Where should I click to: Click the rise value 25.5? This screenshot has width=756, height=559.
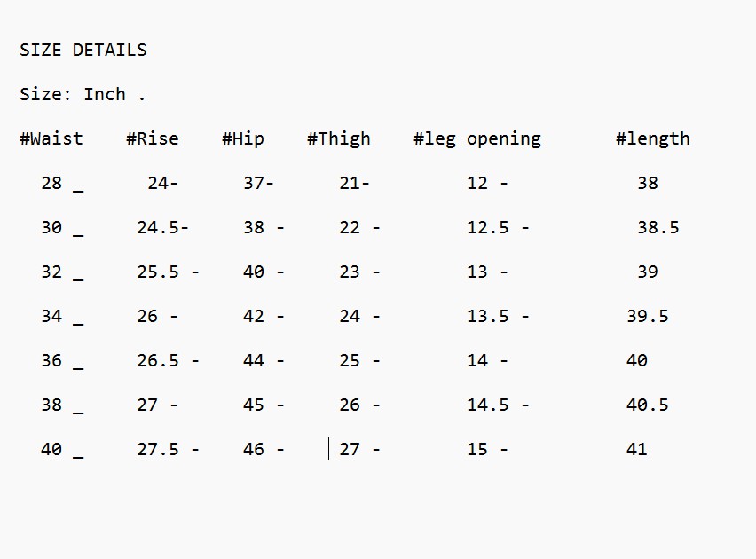[x=158, y=272]
